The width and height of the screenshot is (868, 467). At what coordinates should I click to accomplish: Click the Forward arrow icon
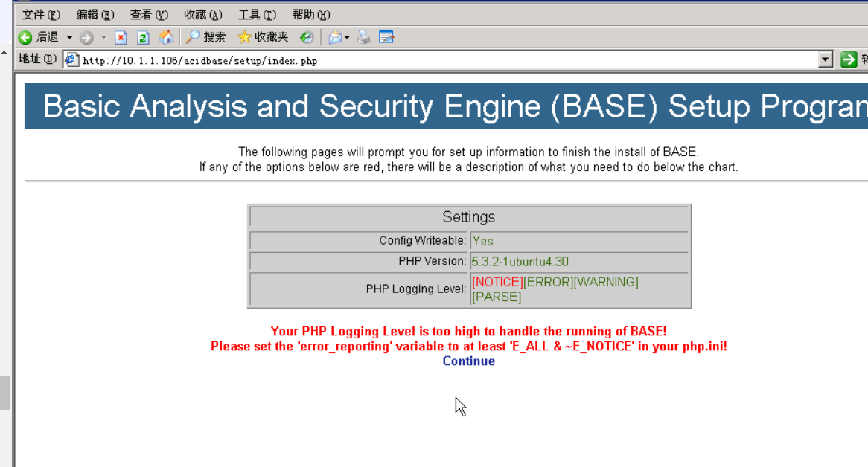[x=86, y=38]
